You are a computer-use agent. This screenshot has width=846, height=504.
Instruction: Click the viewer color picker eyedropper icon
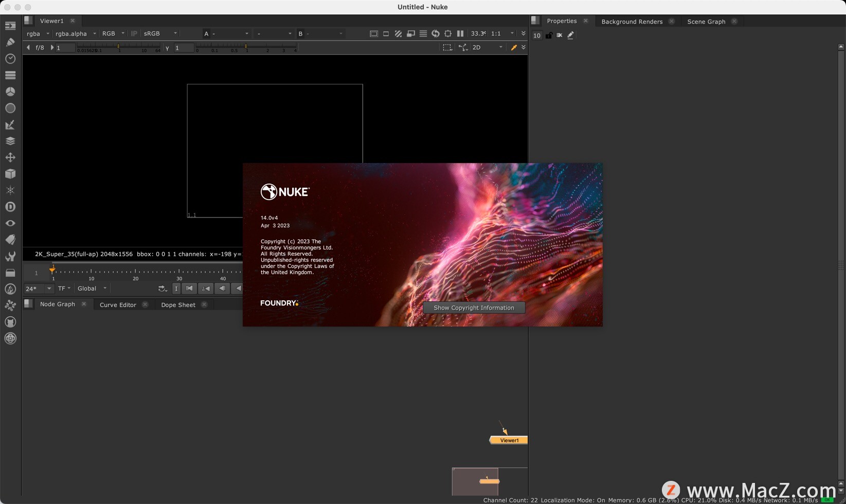(513, 47)
